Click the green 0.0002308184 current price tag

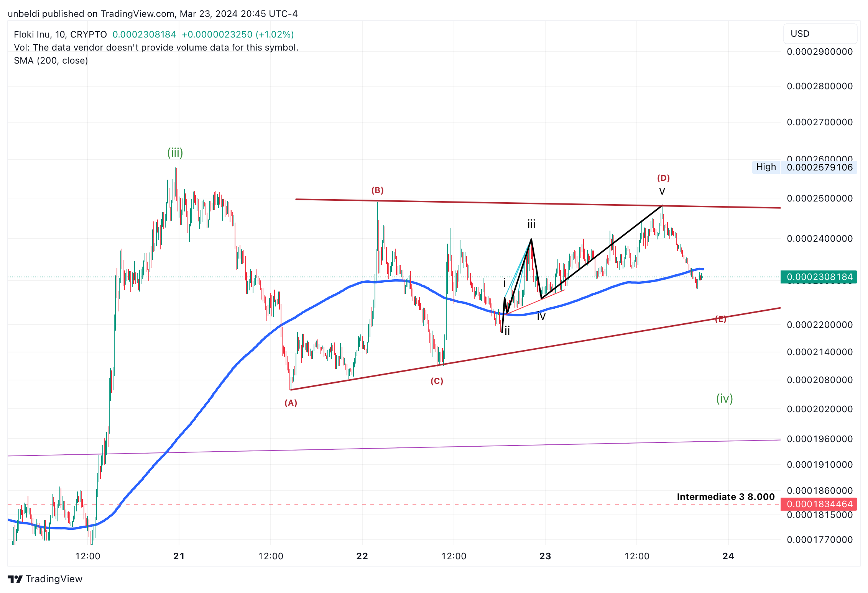pyautogui.click(x=819, y=277)
